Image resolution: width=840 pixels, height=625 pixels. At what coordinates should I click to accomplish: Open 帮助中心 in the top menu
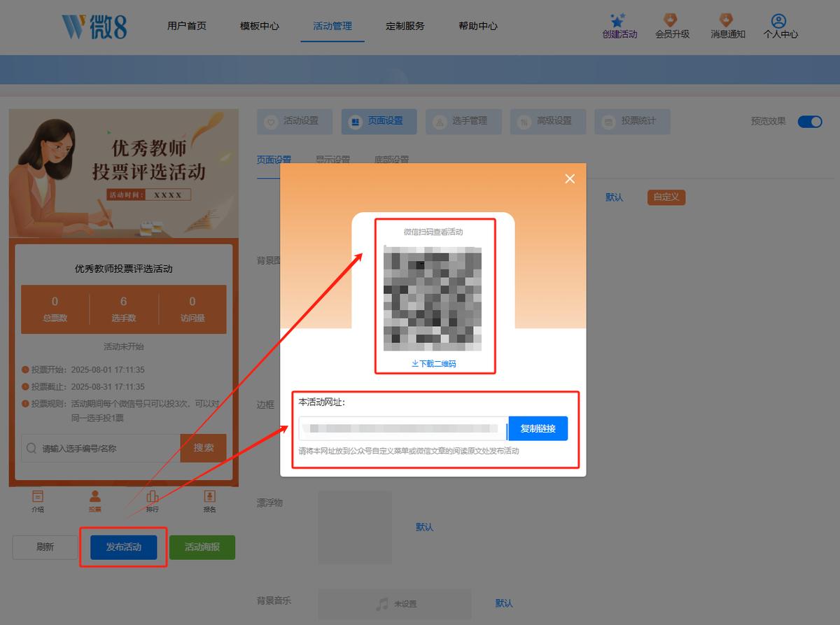478,26
